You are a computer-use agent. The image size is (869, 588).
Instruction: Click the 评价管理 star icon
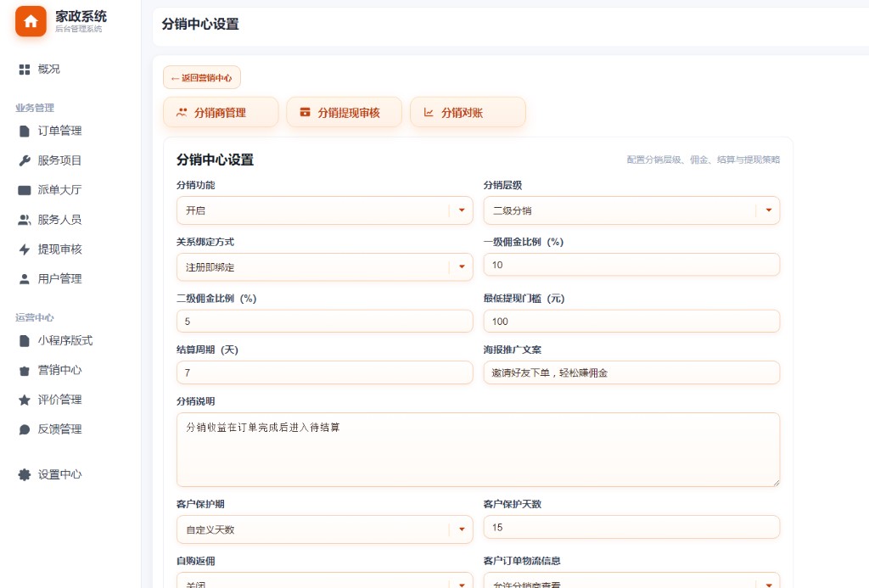click(x=25, y=400)
